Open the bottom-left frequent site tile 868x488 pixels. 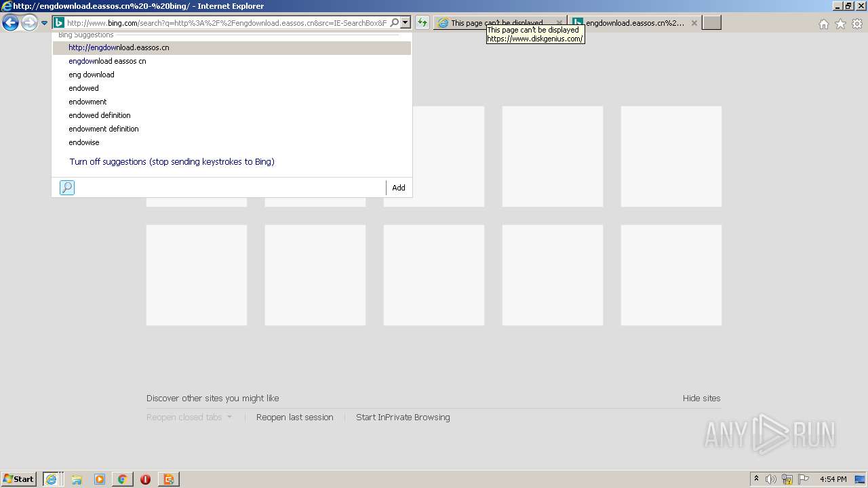coord(197,275)
